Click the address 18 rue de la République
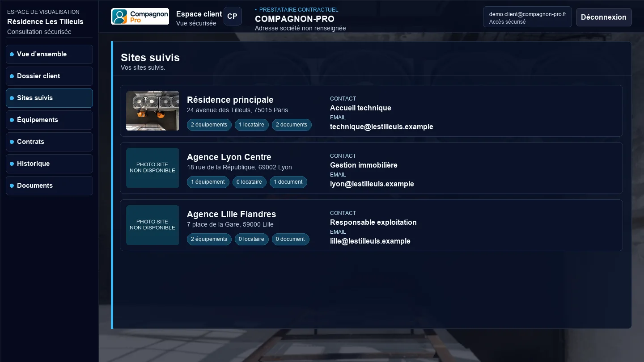Viewport: 644px width, 362px height. tap(239, 167)
